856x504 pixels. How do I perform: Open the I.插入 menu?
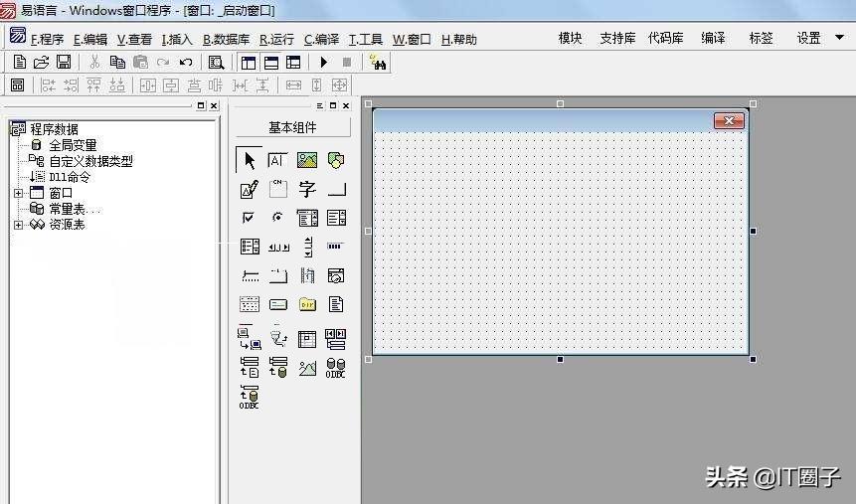(177, 40)
